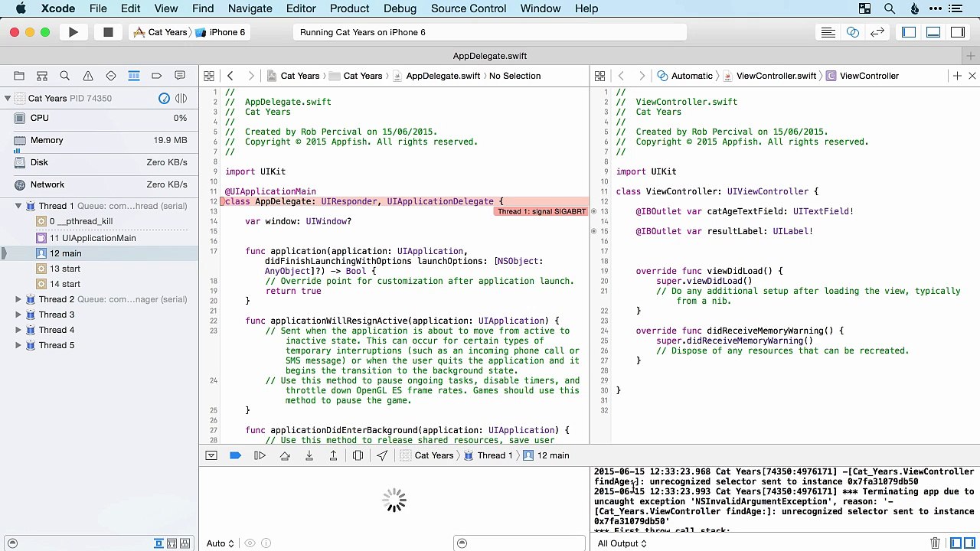980x551 pixels.
Task: Open the assistant editor's related items menu
Action: pos(599,76)
